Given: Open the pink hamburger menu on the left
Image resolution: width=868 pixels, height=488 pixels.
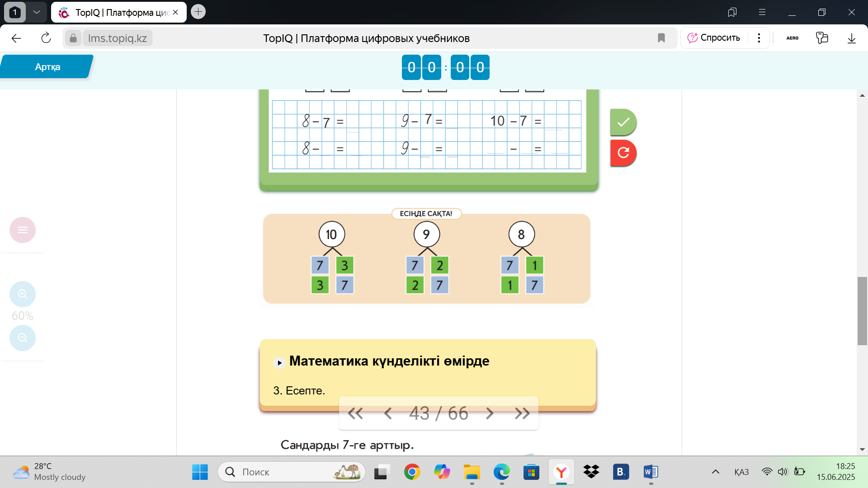Looking at the screenshot, I should (23, 230).
